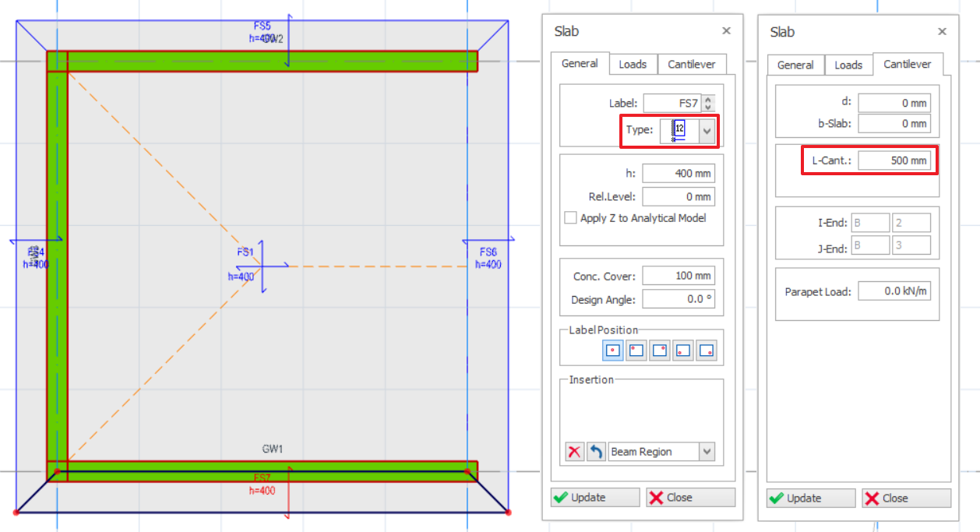Screen dimensions: 980x532
Task: Select the center Label Position icon
Action: coord(612,350)
